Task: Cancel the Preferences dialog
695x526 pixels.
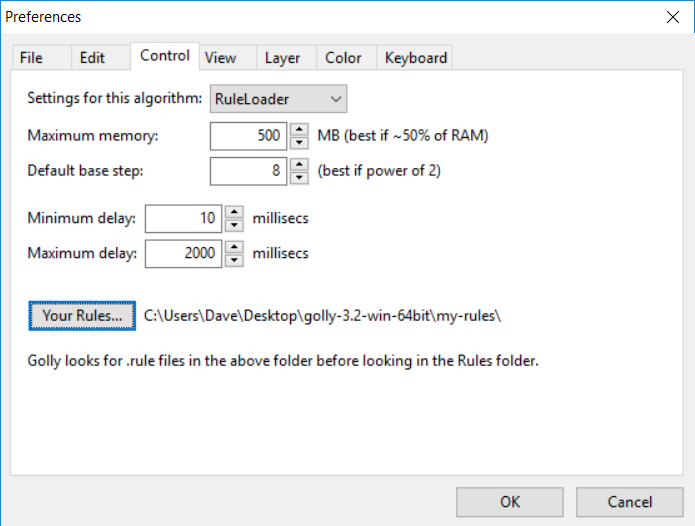Action: [629, 502]
